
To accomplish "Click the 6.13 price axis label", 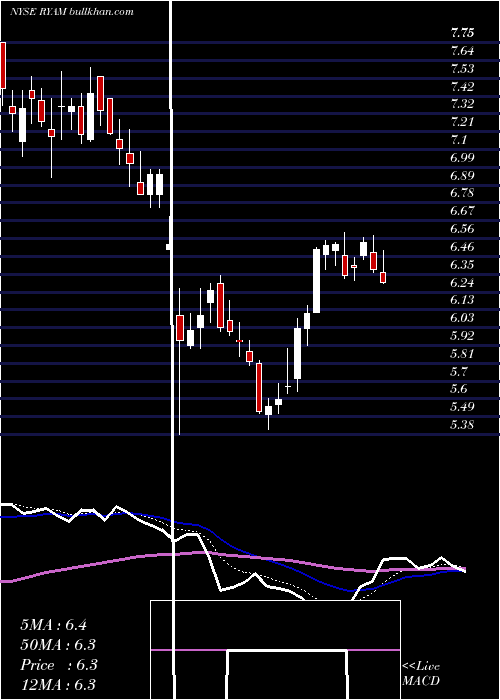I will pos(462,300).
